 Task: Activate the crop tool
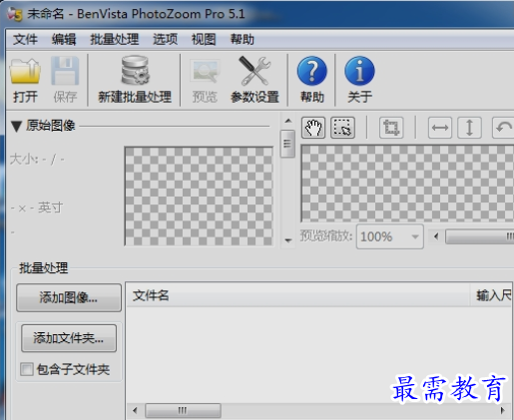[391, 128]
